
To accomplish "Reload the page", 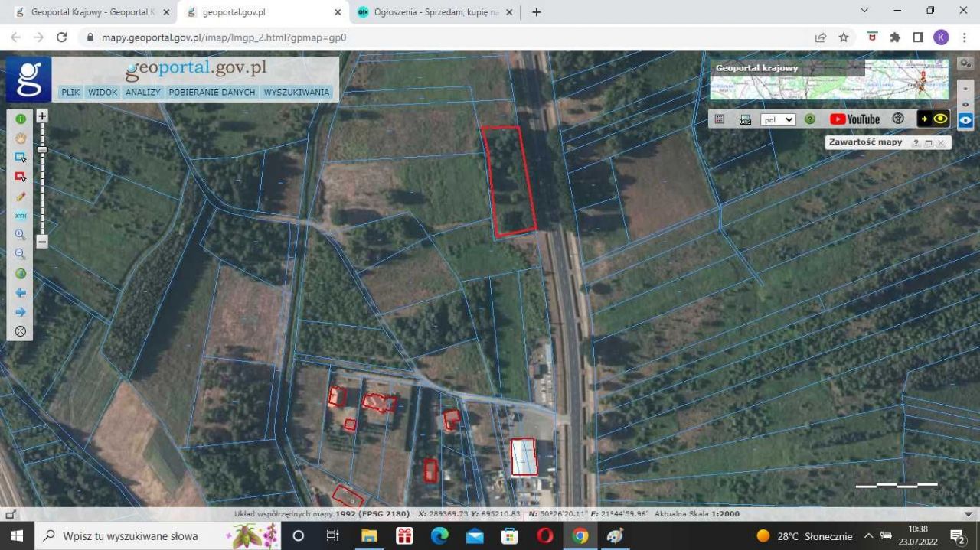I will [x=62, y=37].
